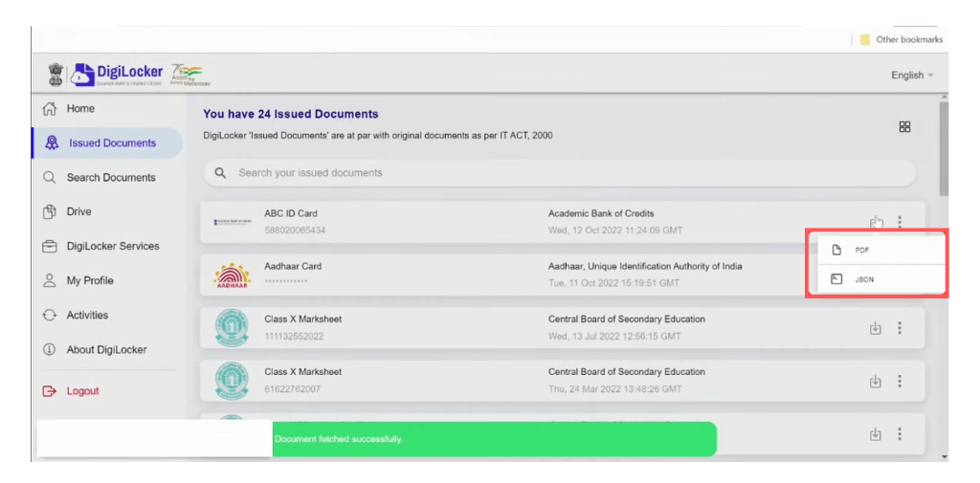
Task: Choose PDF from the download menu
Action: pos(880,250)
